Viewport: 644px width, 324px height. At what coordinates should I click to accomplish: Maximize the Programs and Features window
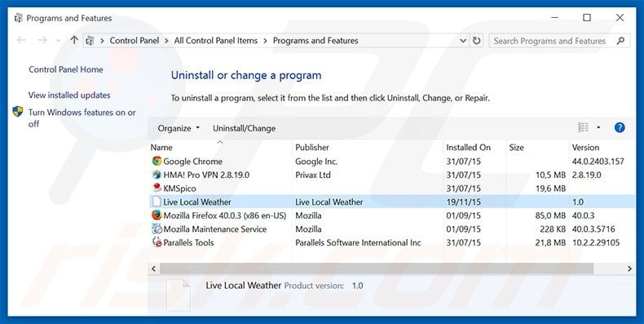point(587,18)
